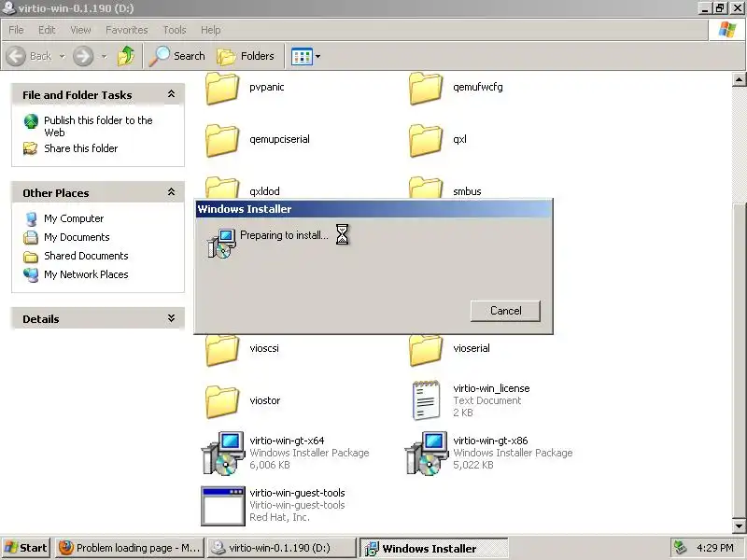This screenshot has width=747, height=560.
Task: Click the system tray hardware icon
Action: click(x=681, y=548)
